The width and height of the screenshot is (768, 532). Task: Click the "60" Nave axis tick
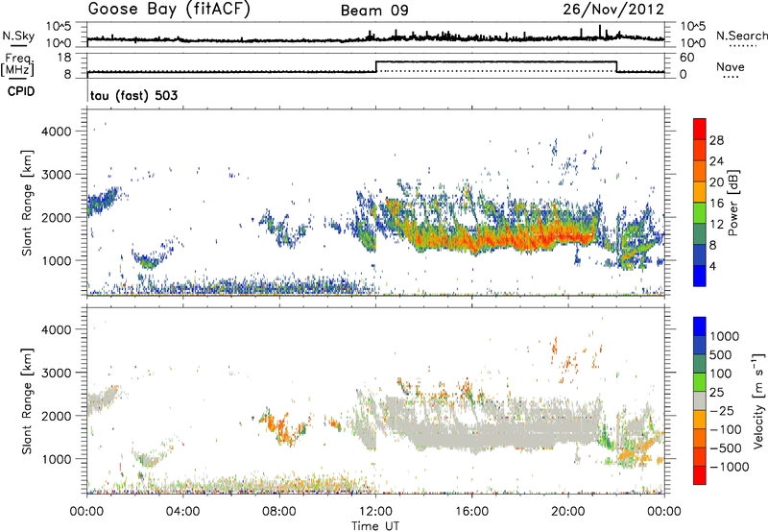686,58
